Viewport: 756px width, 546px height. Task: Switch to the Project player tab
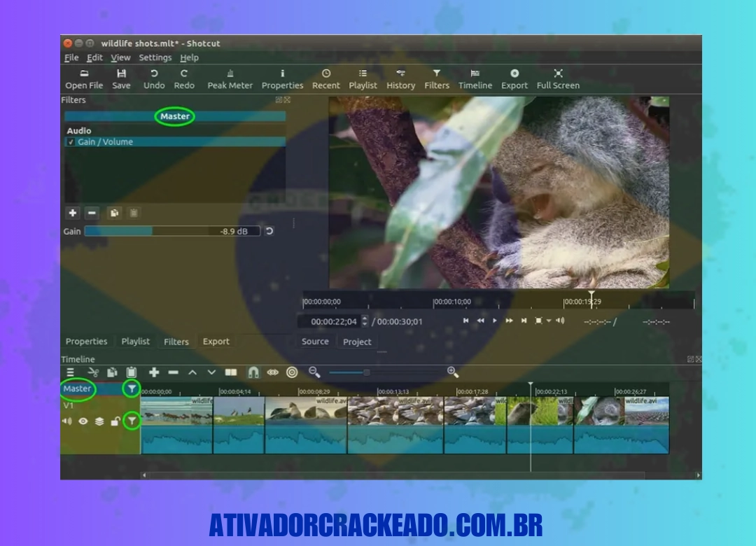[357, 342]
